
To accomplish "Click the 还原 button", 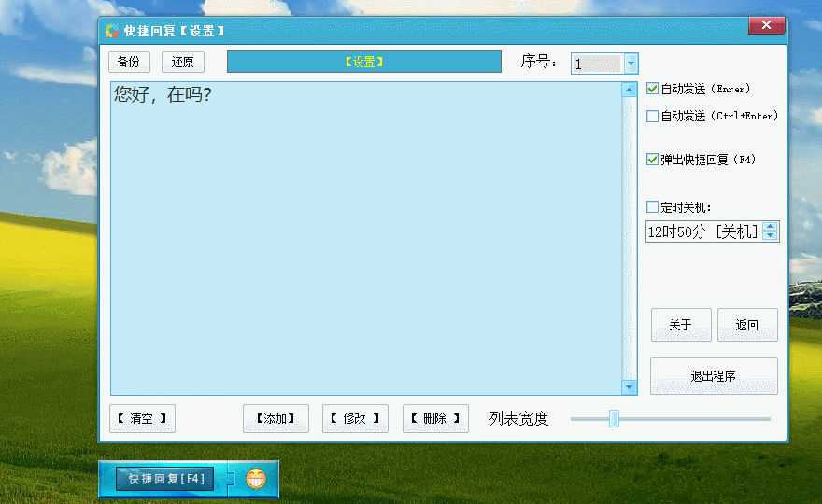I will click(x=182, y=62).
